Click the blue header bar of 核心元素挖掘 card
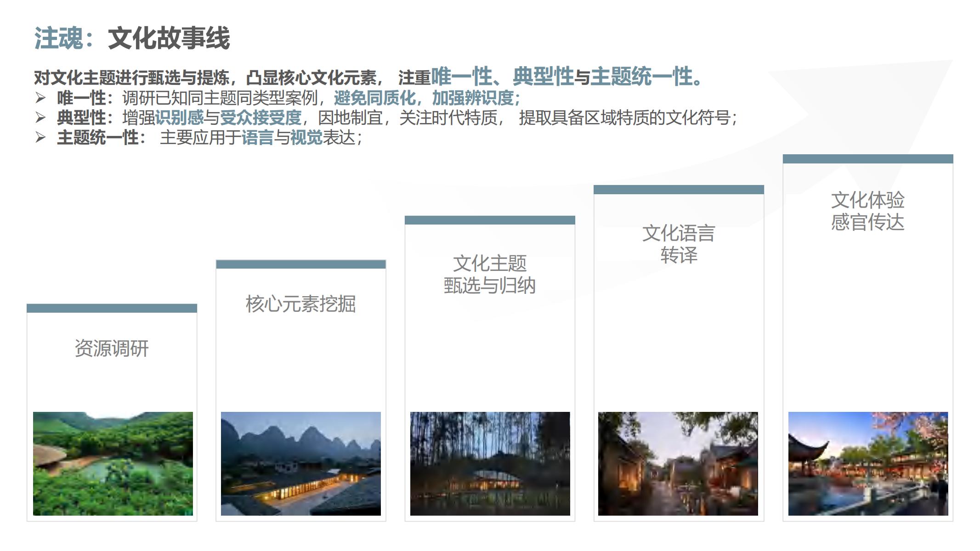The image size is (980, 551). [301, 264]
